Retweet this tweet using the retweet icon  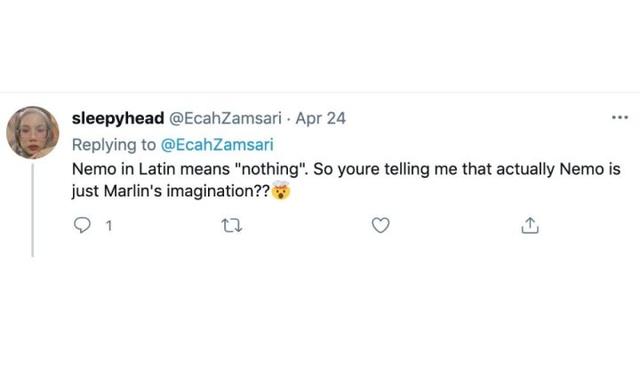tap(231, 225)
